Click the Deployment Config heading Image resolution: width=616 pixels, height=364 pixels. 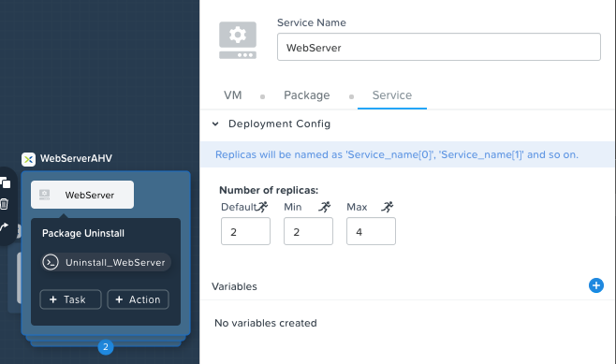[279, 124]
